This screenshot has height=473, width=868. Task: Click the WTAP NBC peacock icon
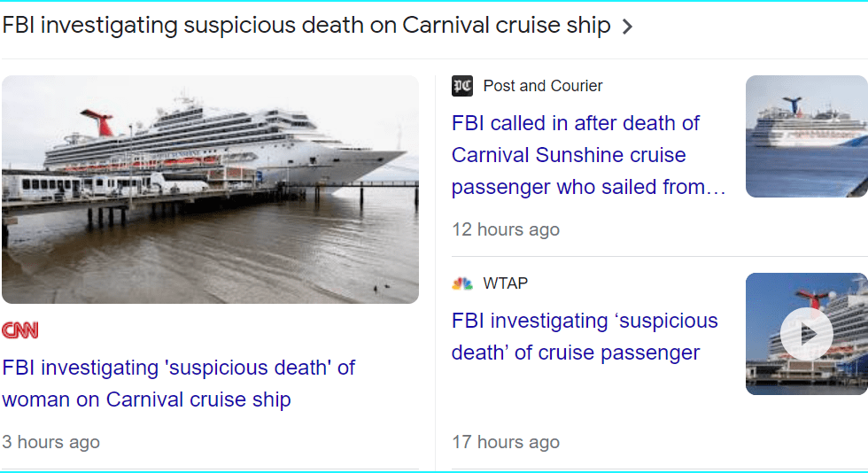pos(462,283)
